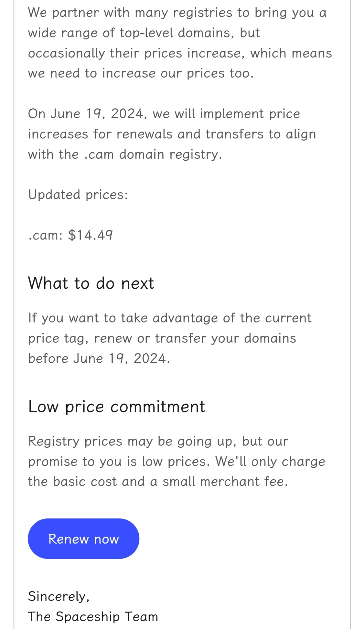Click the "Updated prices:" label
364x629 pixels.
(x=78, y=195)
